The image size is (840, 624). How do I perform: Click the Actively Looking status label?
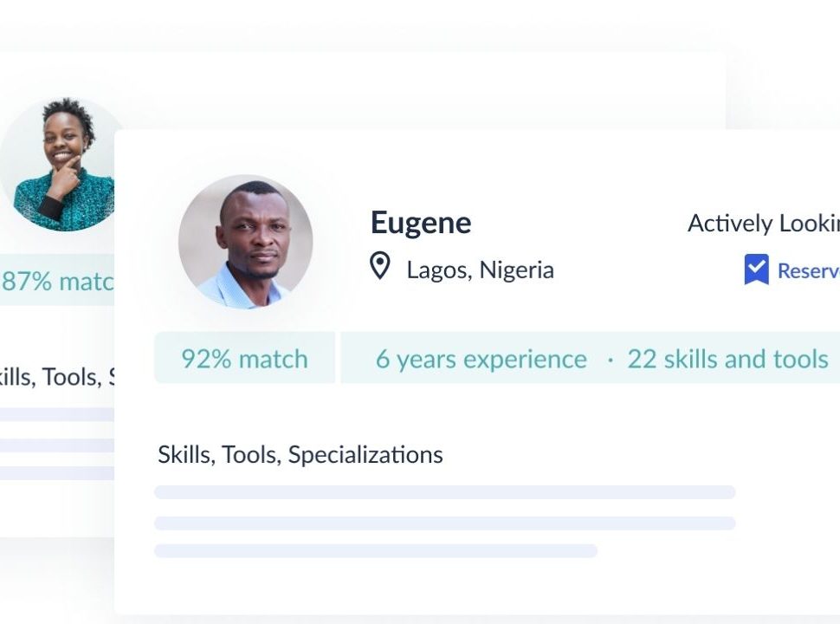coord(764,223)
